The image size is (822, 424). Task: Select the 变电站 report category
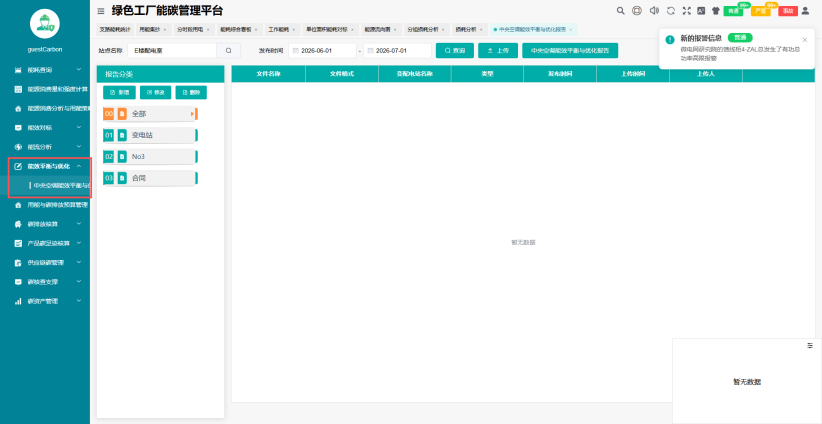150,135
